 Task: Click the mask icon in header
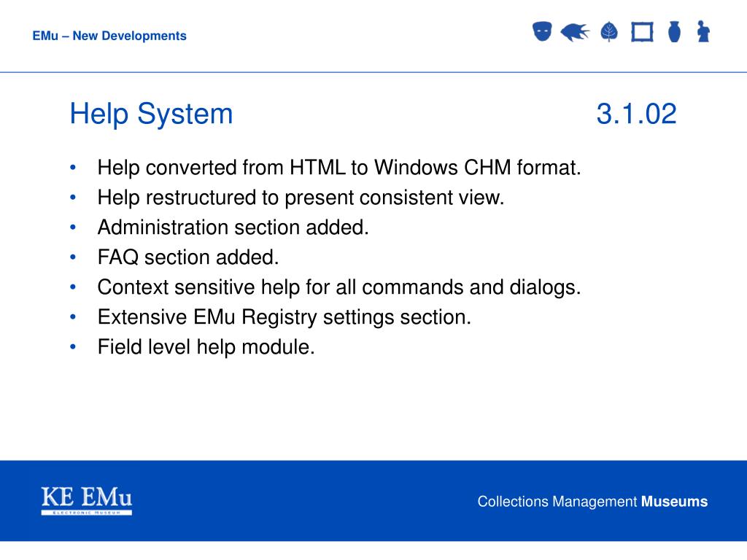point(542,31)
